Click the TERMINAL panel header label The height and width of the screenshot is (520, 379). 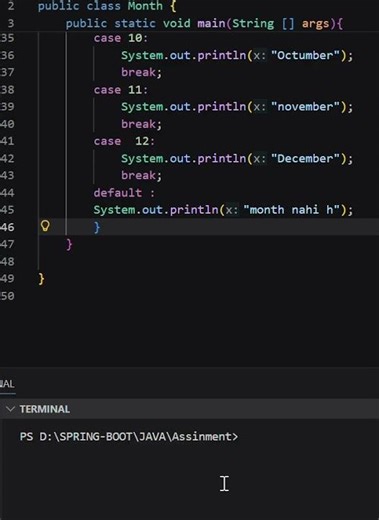(45, 409)
